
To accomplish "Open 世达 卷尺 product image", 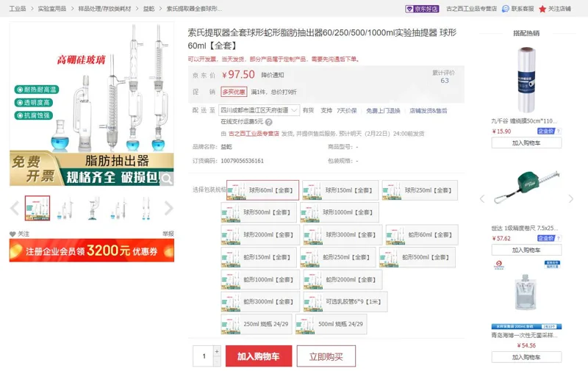I will point(526,187).
